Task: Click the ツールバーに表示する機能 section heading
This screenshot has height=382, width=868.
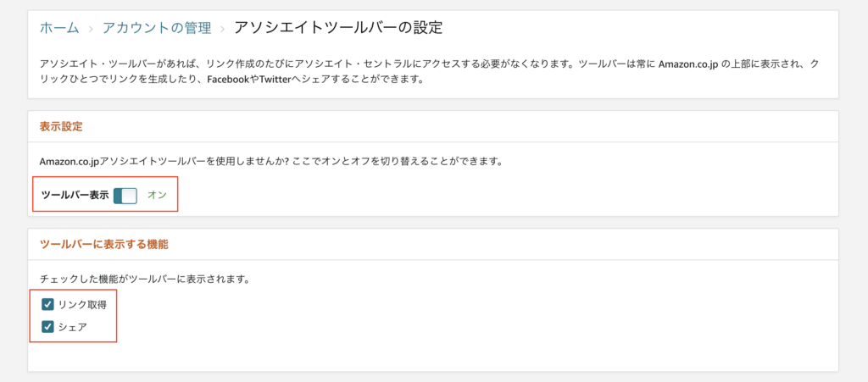Action: (x=104, y=244)
